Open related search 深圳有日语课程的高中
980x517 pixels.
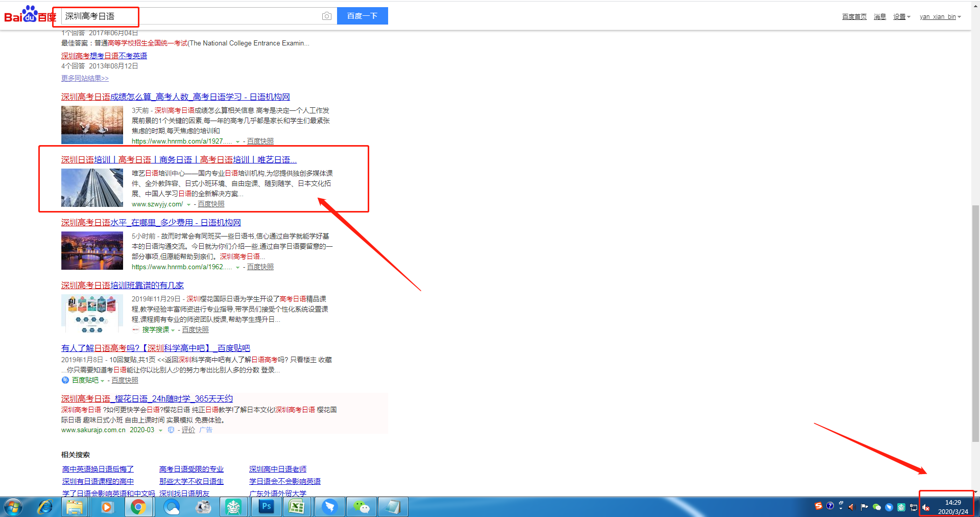point(98,481)
